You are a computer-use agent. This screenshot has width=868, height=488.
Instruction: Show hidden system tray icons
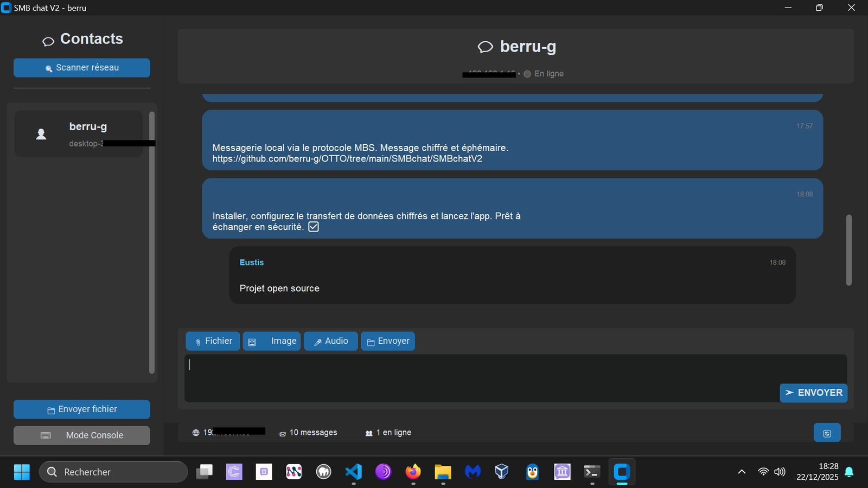pyautogui.click(x=742, y=472)
